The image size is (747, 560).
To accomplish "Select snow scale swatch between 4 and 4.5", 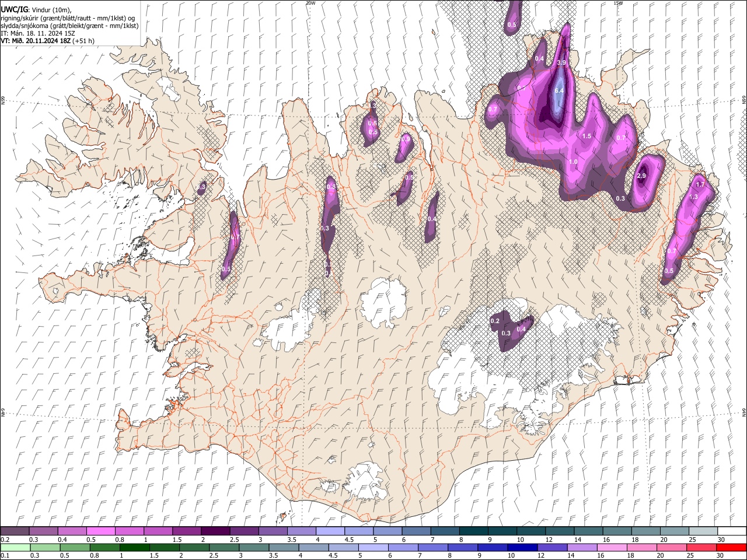I will 329,531.
